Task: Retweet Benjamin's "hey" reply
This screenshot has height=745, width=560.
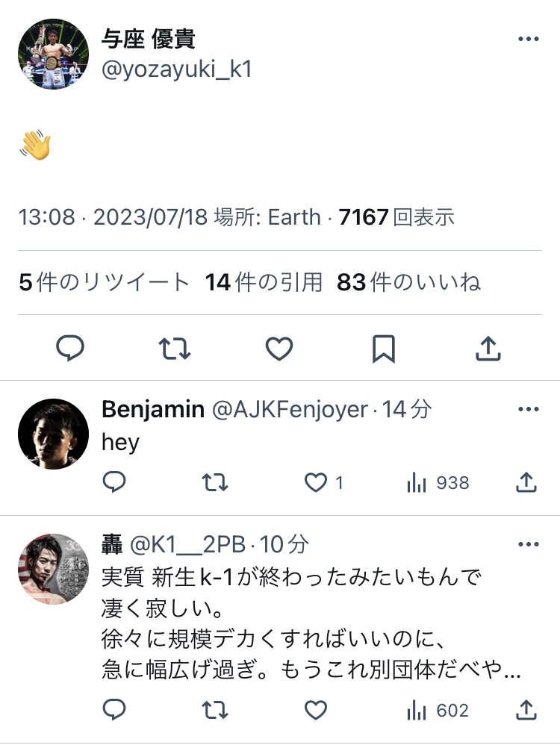Action: pos(215,483)
